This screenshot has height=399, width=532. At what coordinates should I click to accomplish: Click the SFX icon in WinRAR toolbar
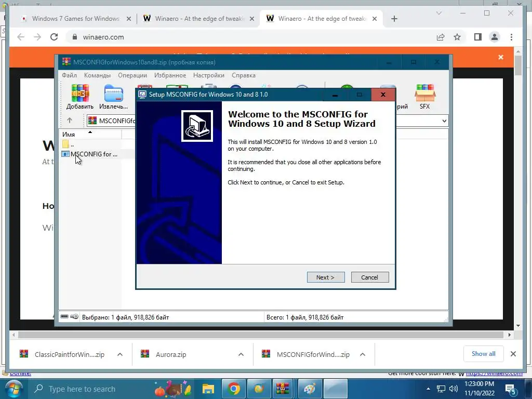[425, 97]
